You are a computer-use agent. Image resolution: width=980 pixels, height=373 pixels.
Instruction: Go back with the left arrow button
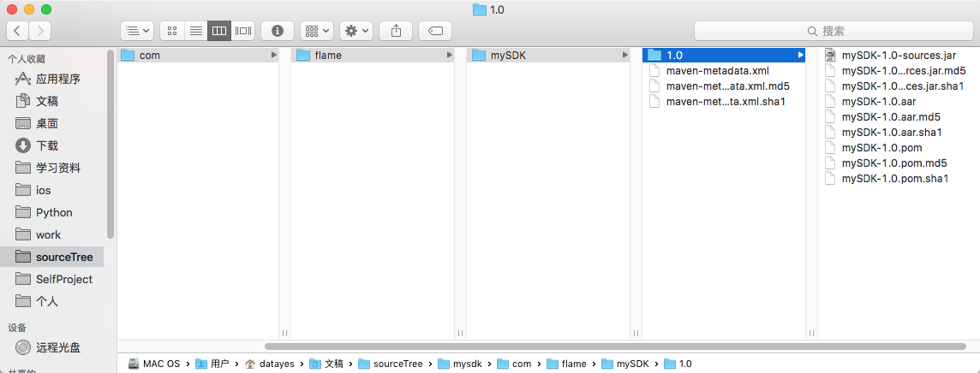[18, 30]
